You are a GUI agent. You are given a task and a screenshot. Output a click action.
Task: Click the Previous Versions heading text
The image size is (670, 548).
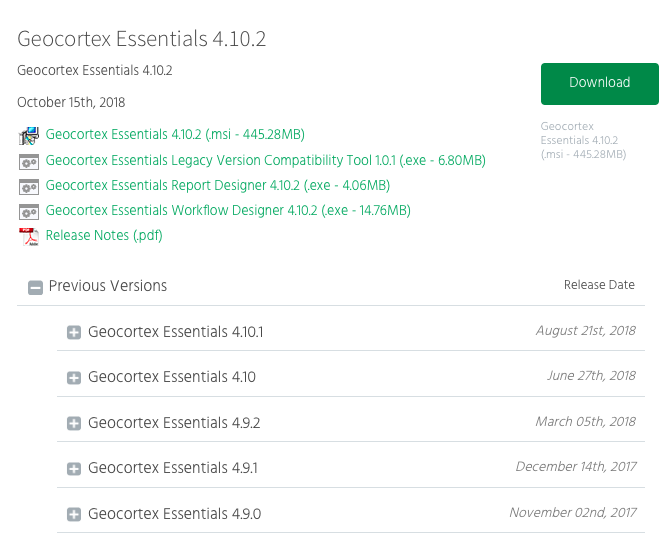click(x=108, y=286)
